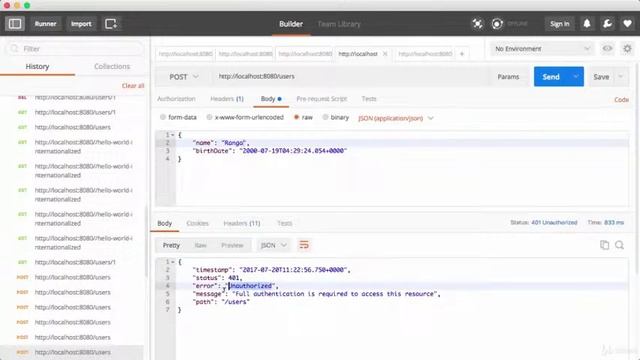The image size is (640, 360).
Task: Click the Import button
Action: [81, 24]
